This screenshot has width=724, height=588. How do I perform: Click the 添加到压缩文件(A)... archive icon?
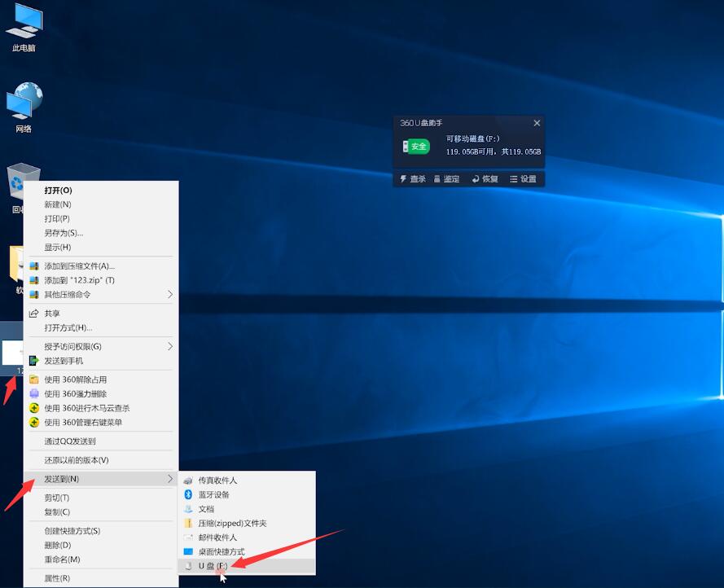33,266
